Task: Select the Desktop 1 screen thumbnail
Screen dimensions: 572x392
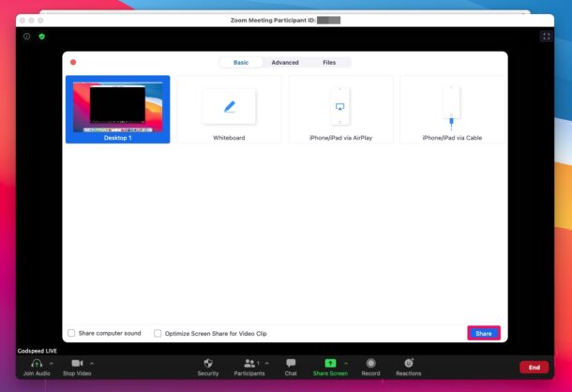Action: click(118, 109)
